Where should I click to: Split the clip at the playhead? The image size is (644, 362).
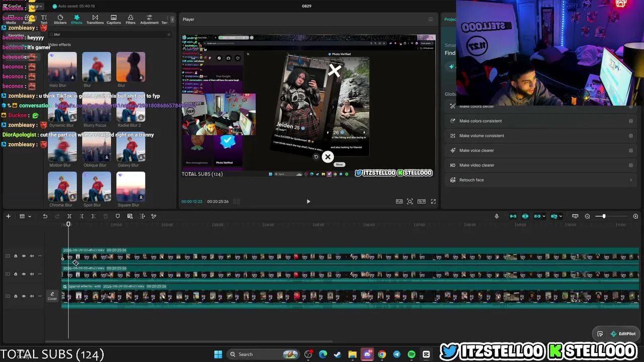69,216
